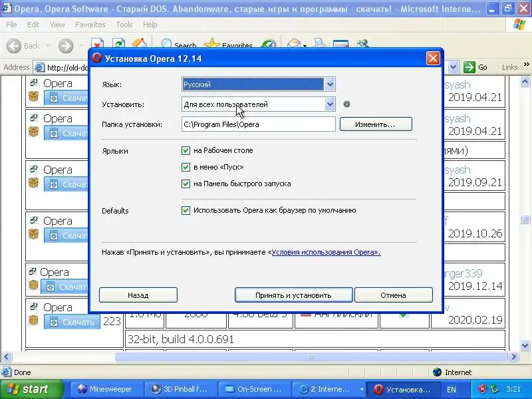
Task: Click the page icon in the address bar
Action: [40, 68]
